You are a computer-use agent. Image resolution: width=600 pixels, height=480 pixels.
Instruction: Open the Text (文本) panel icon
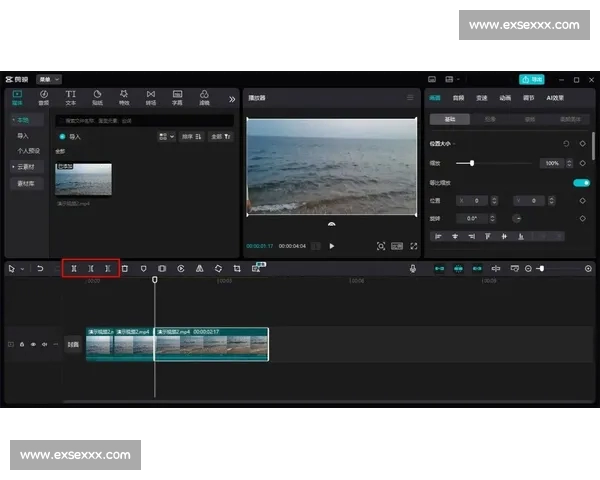point(71,97)
